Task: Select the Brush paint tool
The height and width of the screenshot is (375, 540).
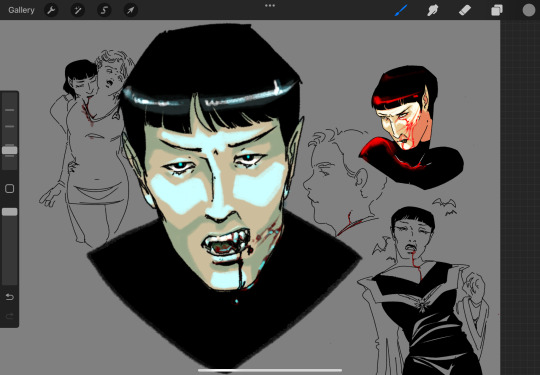Action: tap(401, 10)
